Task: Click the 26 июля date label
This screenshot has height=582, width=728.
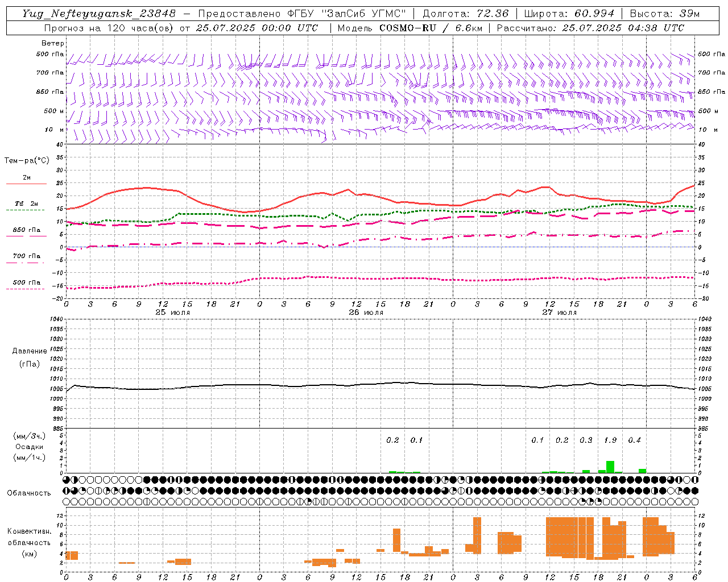Action: point(366,312)
